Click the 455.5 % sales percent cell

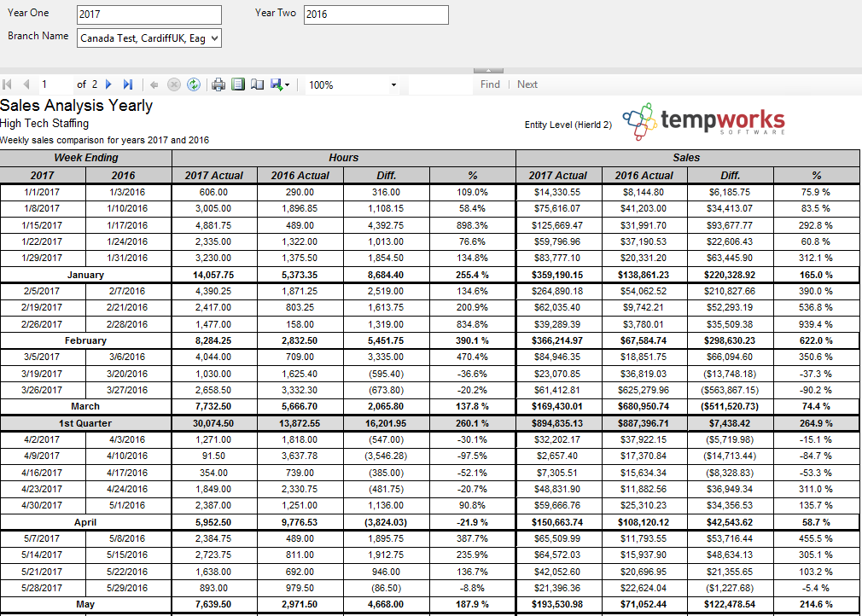[x=816, y=538]
